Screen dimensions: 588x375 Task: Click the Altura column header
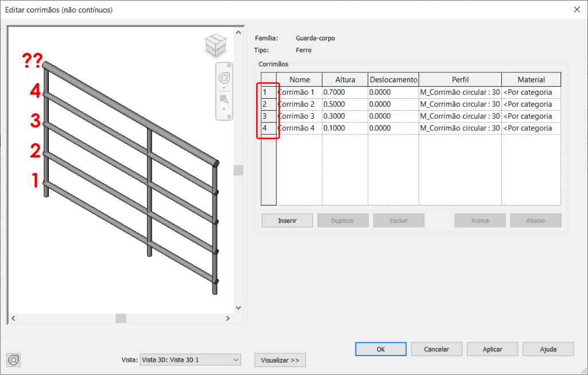tap(345, 79)
